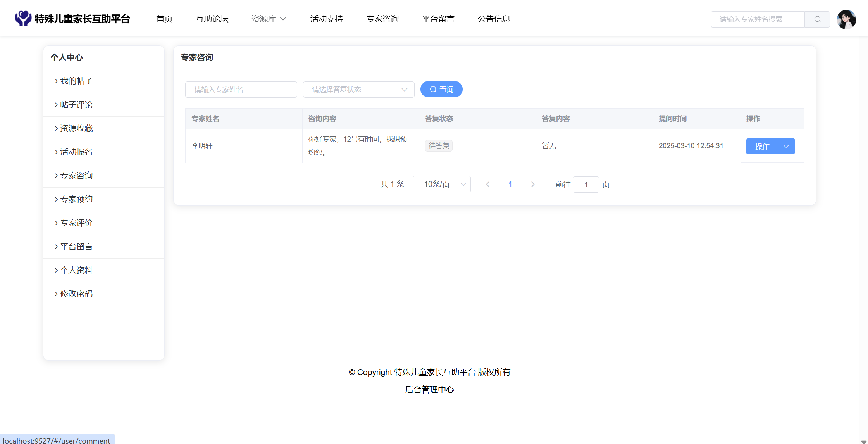Select 专家预约 in the personal center
This screenshot has width=868, height=444.
coord(76,199)
